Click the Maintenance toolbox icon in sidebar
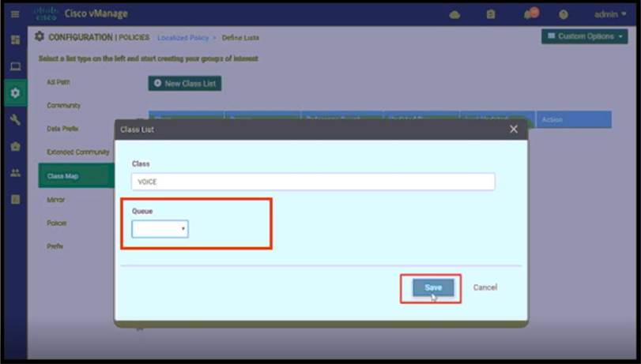The image size is (641, 364). click(14, 147)
